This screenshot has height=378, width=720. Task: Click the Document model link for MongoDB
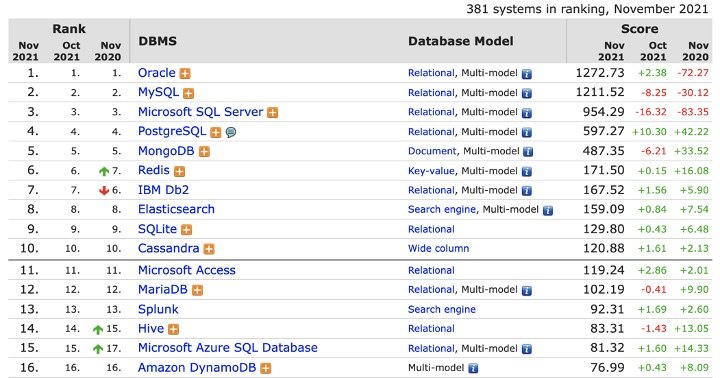[x=432, y=151]
